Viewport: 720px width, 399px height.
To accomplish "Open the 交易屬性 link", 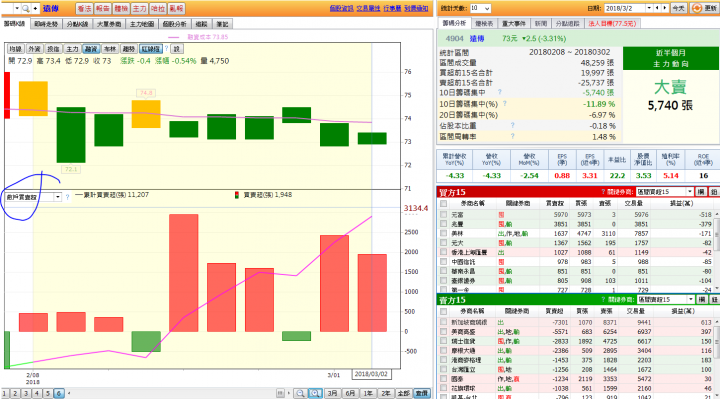I will [368, 8].
